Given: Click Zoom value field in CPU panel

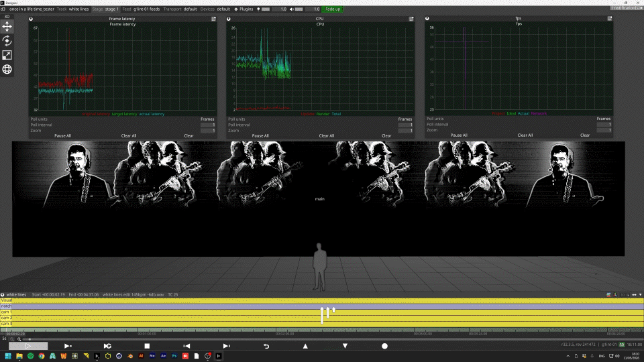Looking at the screenshot, I should point(405,131).
